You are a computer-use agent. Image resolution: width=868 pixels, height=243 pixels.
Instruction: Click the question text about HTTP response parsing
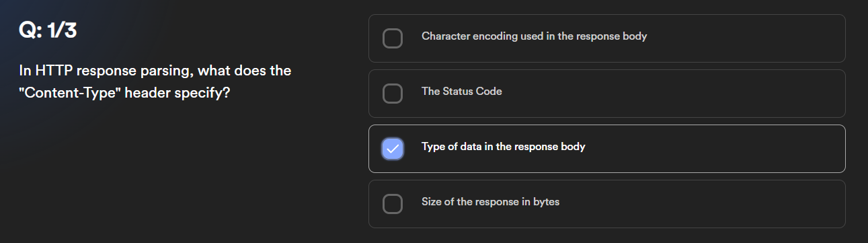[x=155, y=81]
